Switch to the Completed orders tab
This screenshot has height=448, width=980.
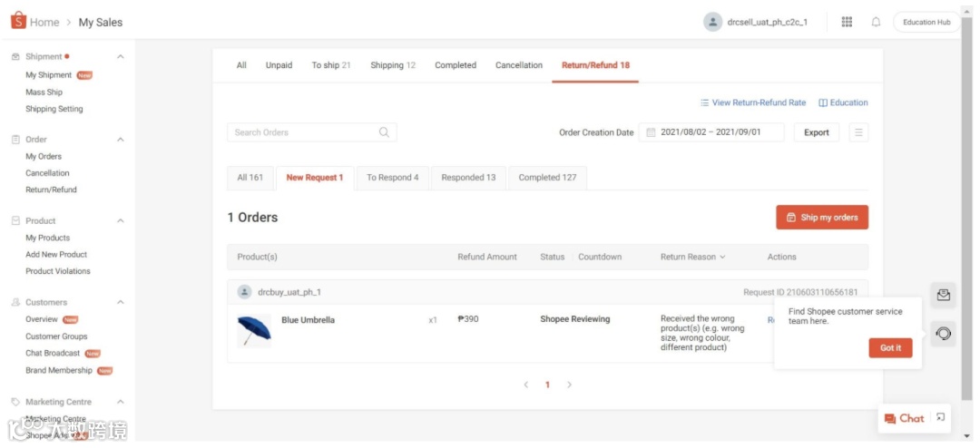click(456, 65)
